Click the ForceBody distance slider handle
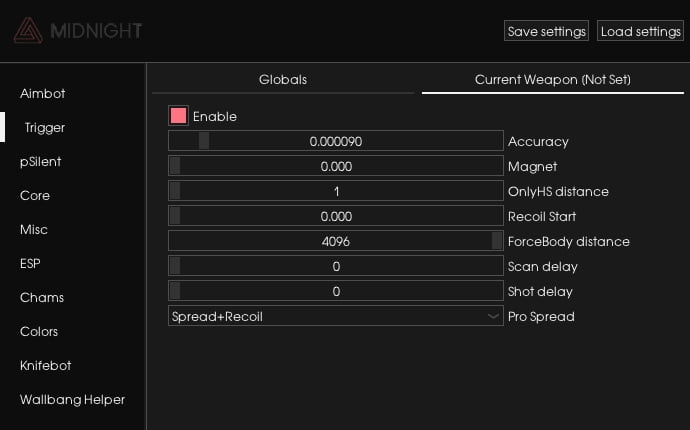The image size is (690, 430). [x=497, y=241]
